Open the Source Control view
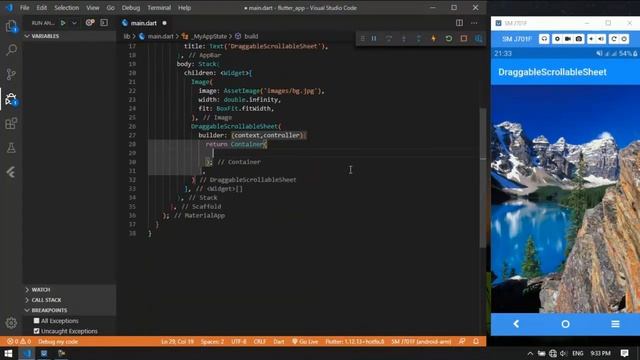Viewport: 640px width, 360px height. (11, 74)
